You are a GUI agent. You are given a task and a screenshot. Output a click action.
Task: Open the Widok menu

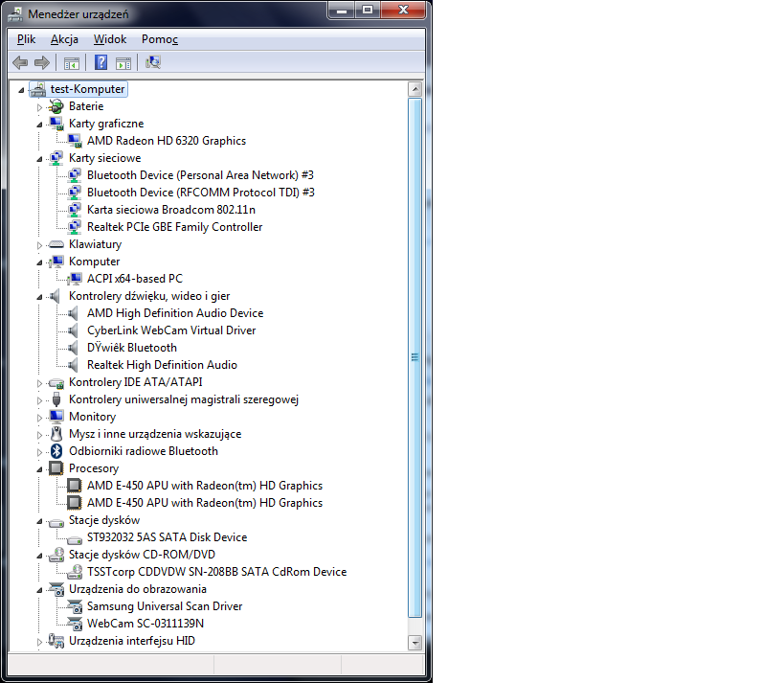click(110, 39)
